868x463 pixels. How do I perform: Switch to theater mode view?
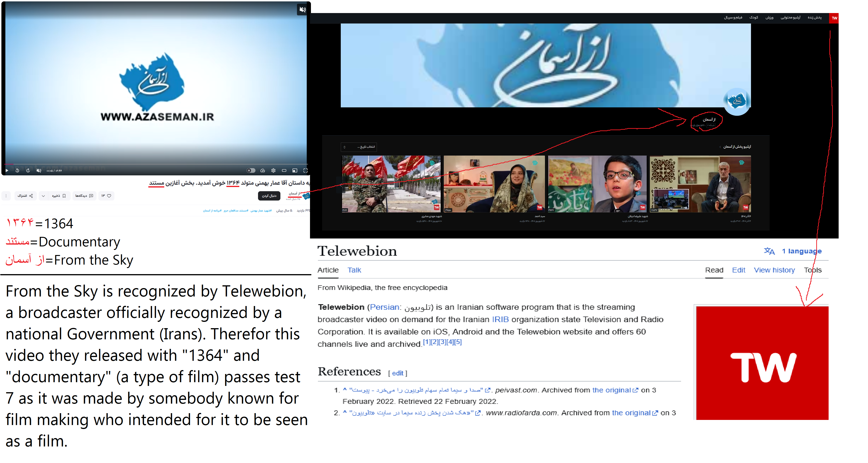point(284,170)
